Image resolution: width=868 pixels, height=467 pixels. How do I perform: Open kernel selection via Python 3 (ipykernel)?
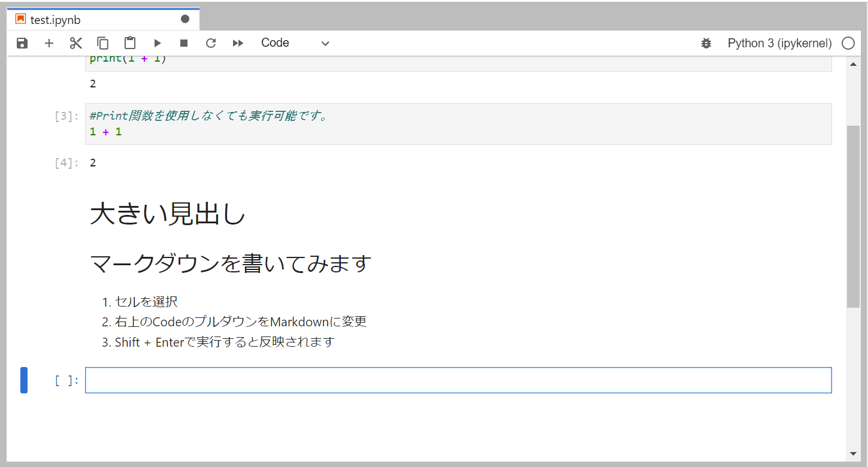779,43
